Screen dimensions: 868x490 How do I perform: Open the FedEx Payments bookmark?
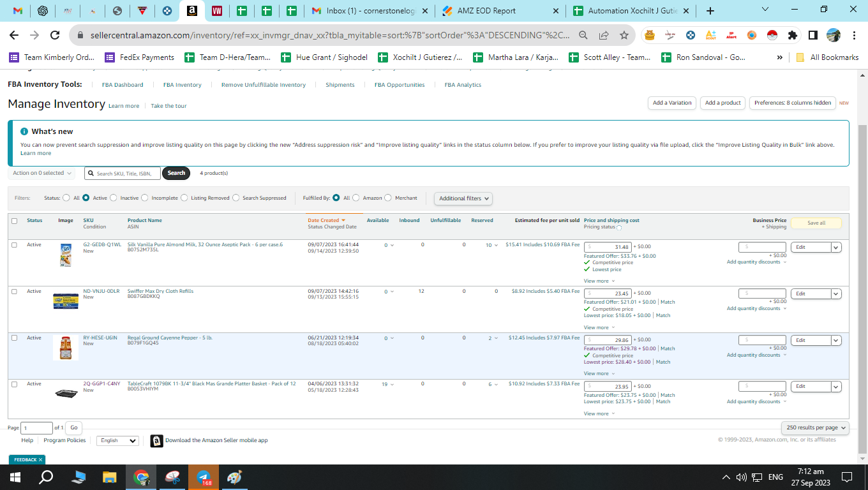click(x=139, y=57)
